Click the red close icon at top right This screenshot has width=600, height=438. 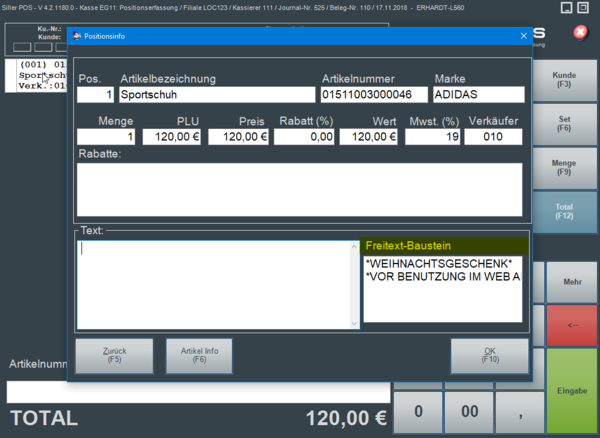[x=579, y=33]
